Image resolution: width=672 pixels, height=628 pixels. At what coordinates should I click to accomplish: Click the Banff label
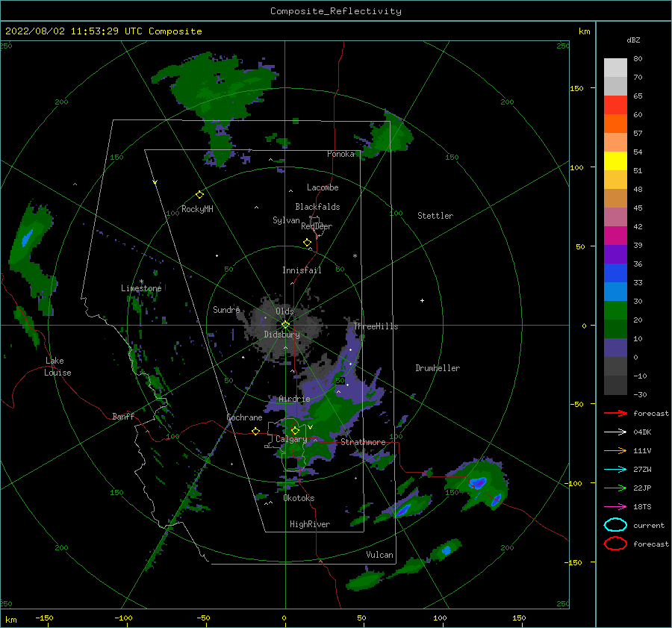click(123, 416)
